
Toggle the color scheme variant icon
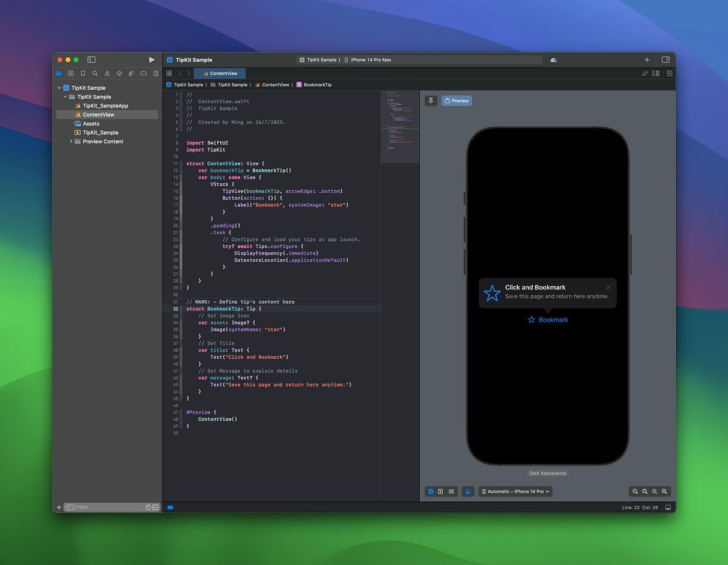coord(468,492)
